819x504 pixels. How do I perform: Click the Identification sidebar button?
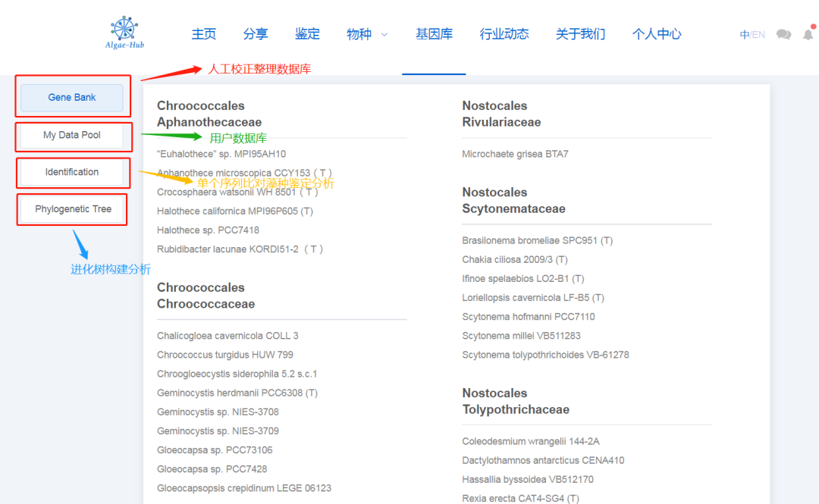click(x=71, y=172)
